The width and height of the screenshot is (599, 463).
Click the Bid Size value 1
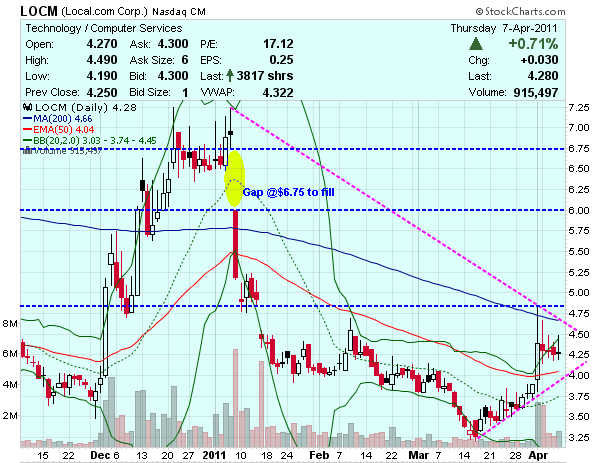click(x=185, y=92)
